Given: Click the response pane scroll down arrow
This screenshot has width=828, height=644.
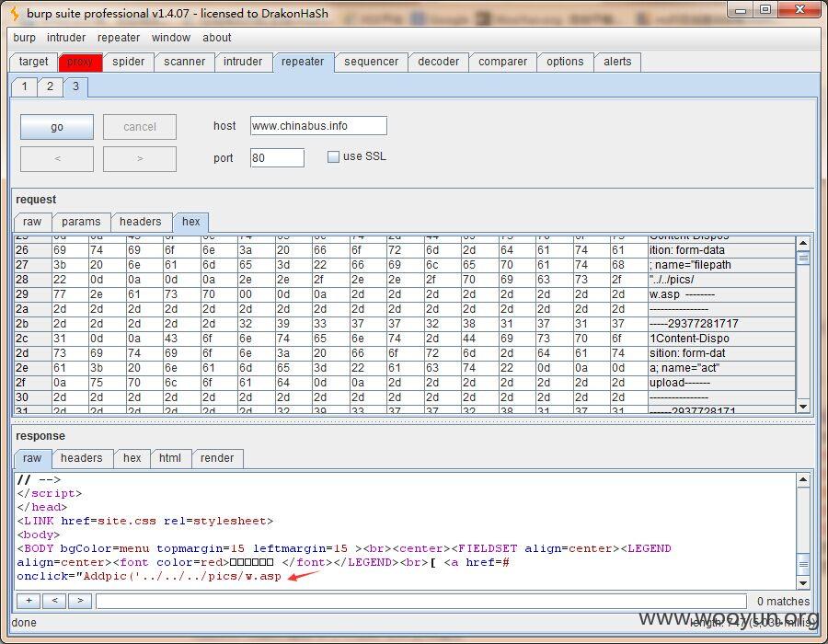Looking at the screenshot, I should pyautogui.click(x=803, y=582).
